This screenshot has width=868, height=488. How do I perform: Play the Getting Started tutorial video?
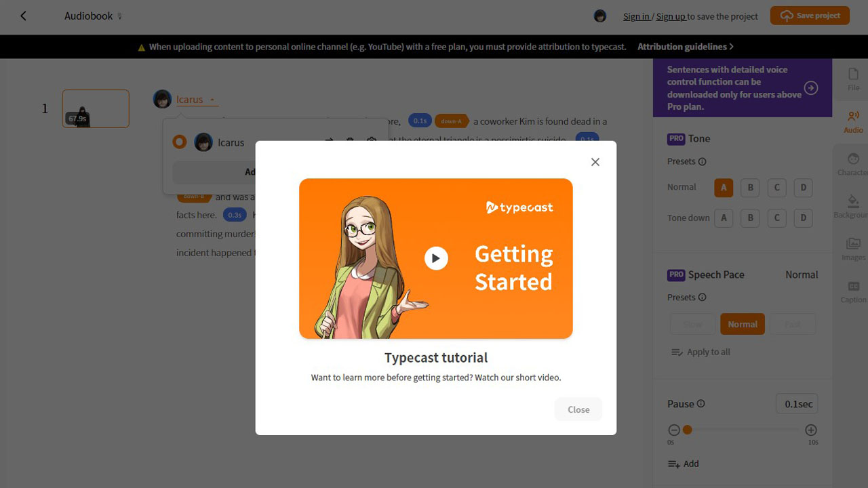point(436,258)
